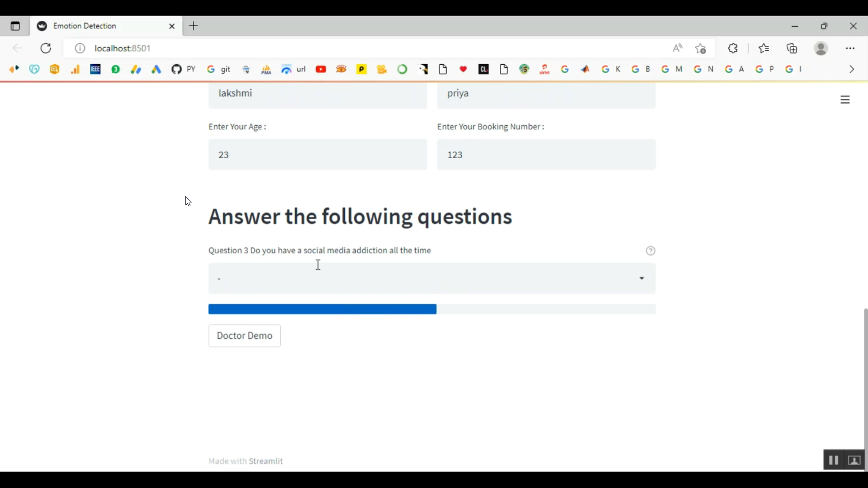
Task: Open the CL bookmark
Action: click(483, 69)
